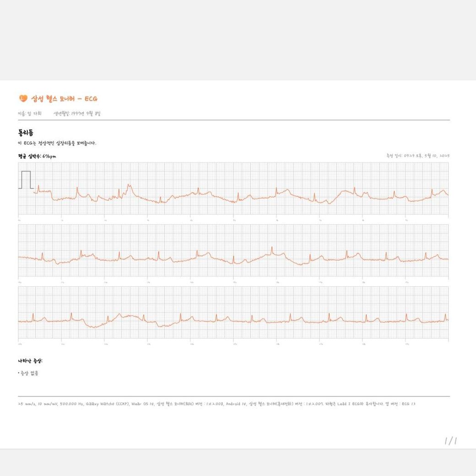Screen dimensions: 476x476
Task: Click the second ECG waveform strip
Action: (x=233, y=251)
